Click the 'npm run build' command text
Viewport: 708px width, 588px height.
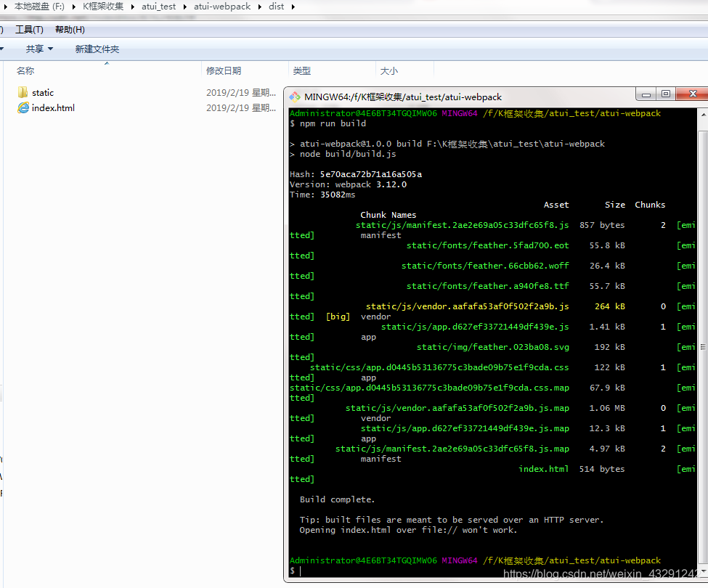pos(333,123)
